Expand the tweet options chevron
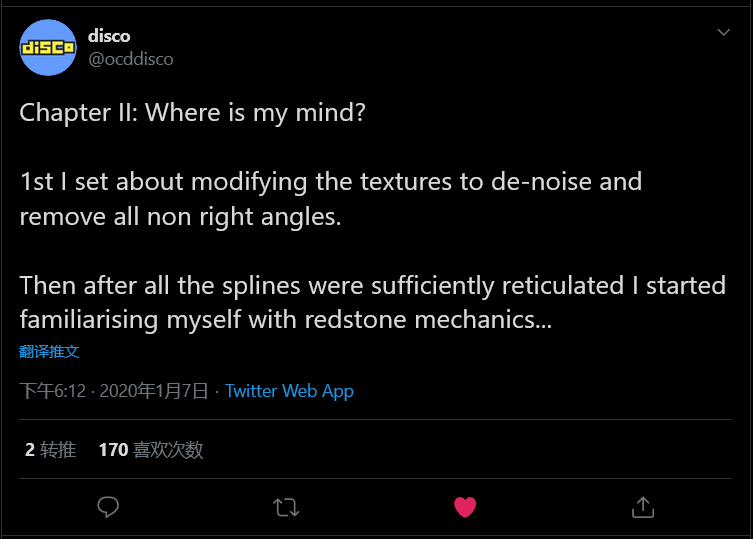This screenshot has height=539, width=753. [x=724, y=33]
